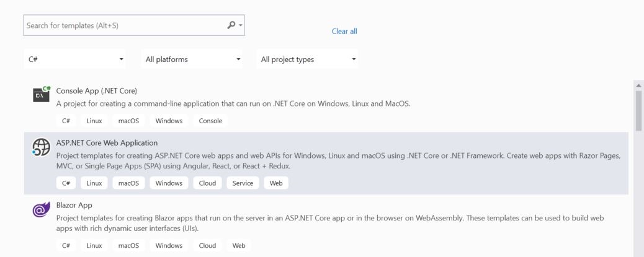Open the search options dropdown arrow
The image size is (644, 257).
241,25
